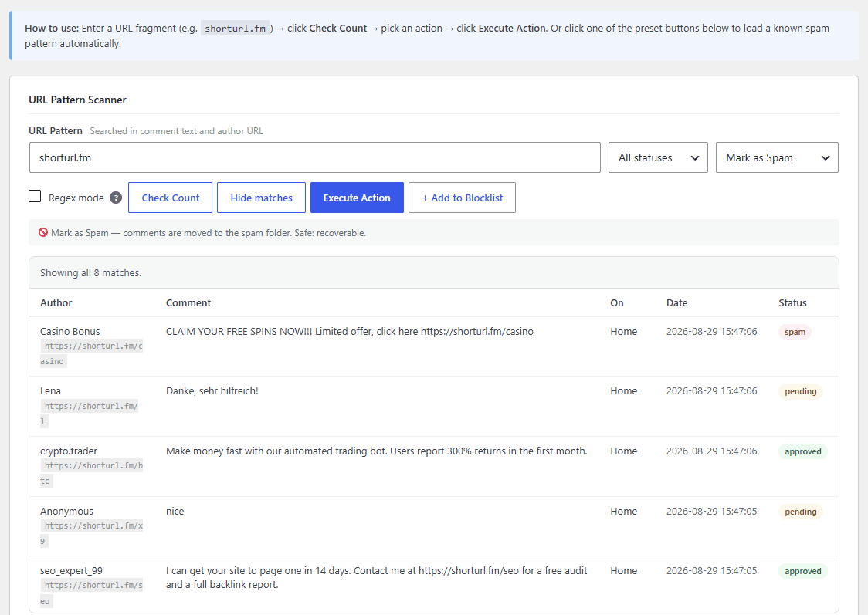Image resolution: width=868 pixels, height=615 pixels.
Task: Click the 'page one in 14 days' comment
Action: click(376, 577)
